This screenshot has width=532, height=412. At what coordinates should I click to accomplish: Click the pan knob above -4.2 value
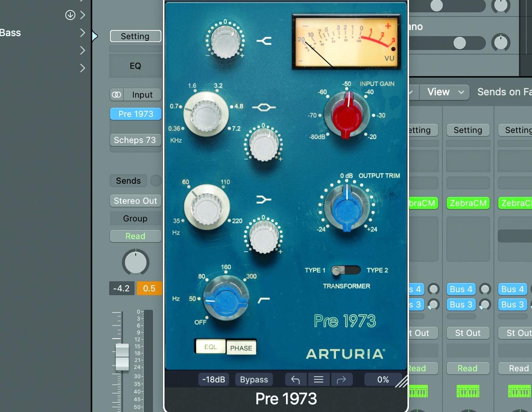pyautogui.click(x=136, y=263)
